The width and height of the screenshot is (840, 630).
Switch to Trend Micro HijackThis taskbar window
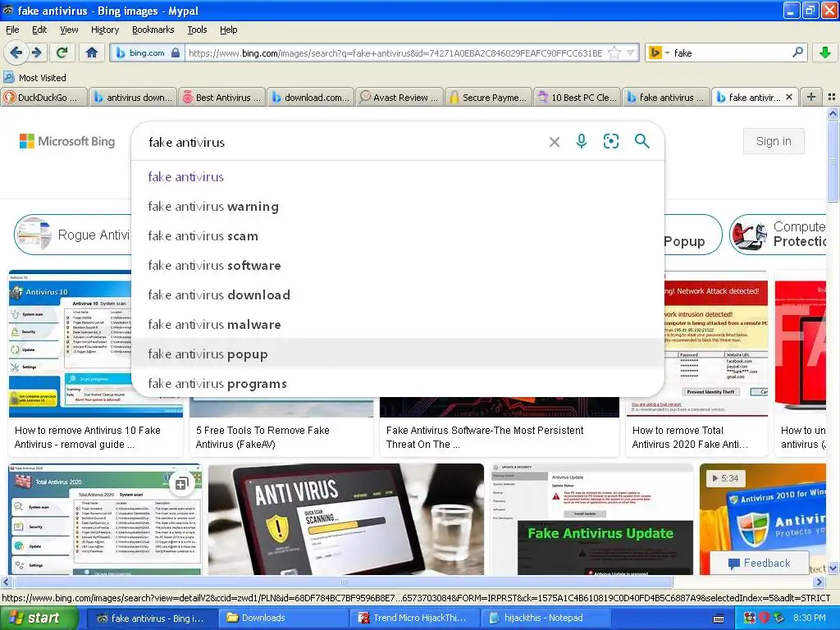coord(415,618)
